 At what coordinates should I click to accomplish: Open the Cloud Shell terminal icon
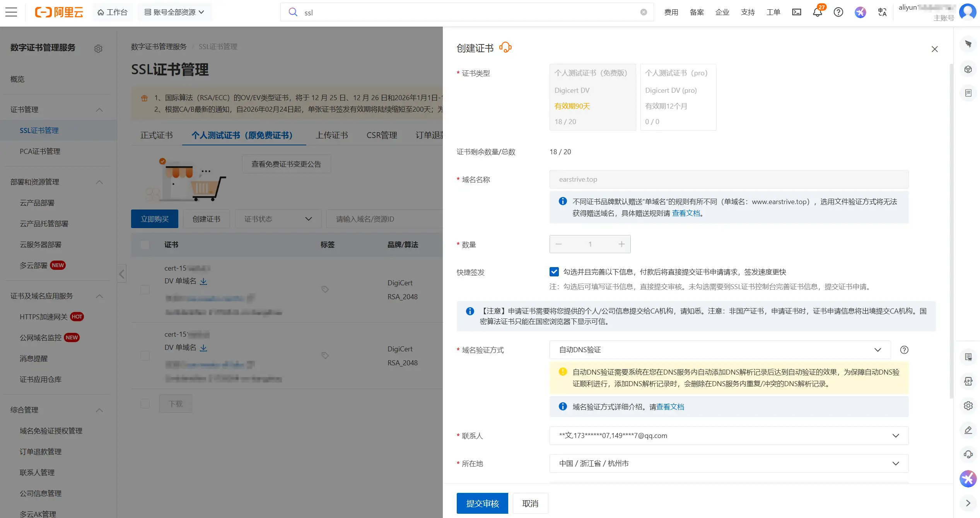click(x=796, y=12)
